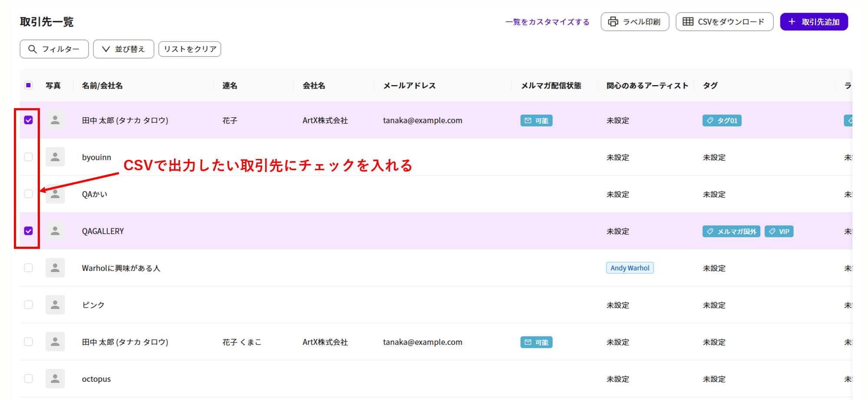Open the byouinn client name

96,157
